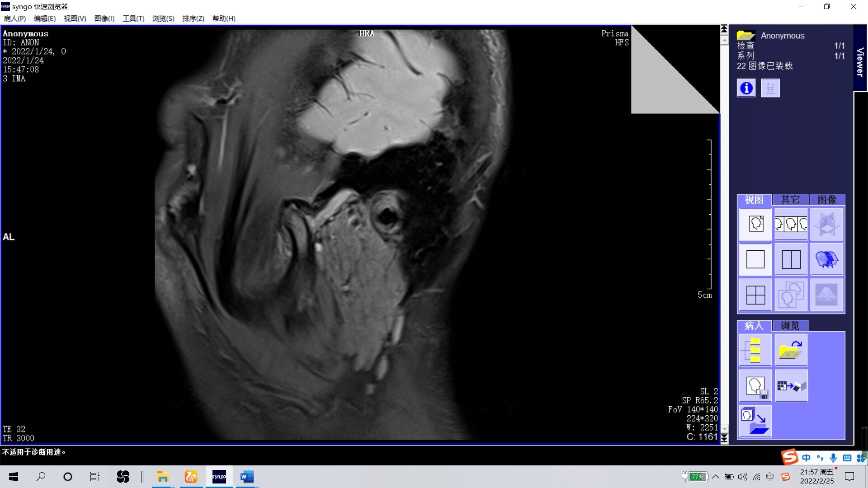
Task: Select the one-by-one single pane layout
Action: tap(755, 259)
